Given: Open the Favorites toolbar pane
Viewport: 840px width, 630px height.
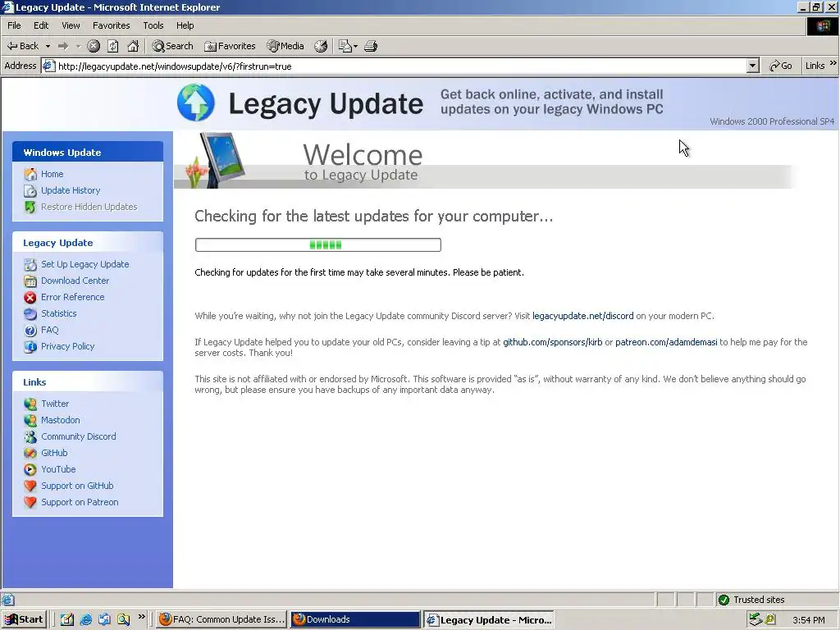Looking at the screenshot, I should (230, 46).
